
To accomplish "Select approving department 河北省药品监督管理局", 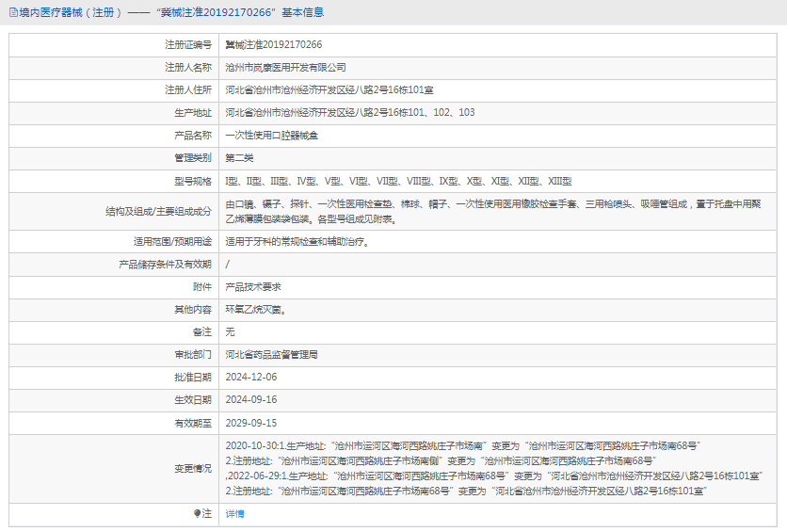I will [x=271, y=355].
